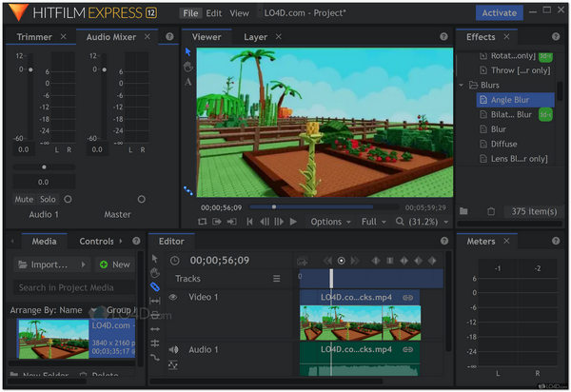Toggle the Audio 1 mixer circle button
Screen dimensions: 571x392
coord(68,199)
